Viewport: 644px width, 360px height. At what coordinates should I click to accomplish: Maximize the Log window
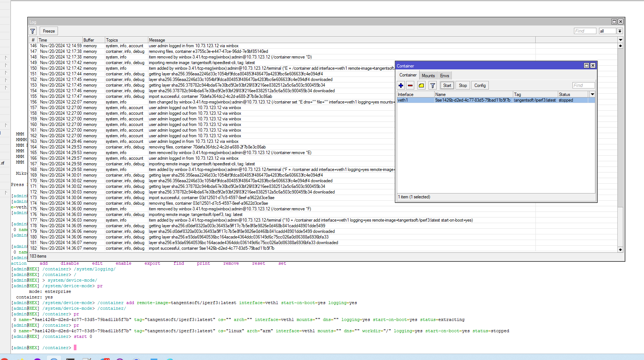pyautogui.click(x=614, y=22)
